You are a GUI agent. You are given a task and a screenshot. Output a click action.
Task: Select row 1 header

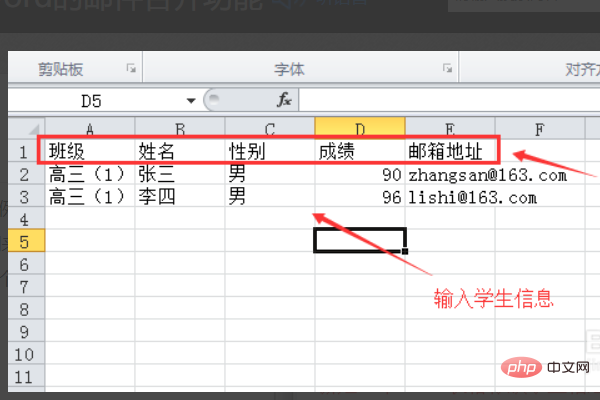pos(25,152)
